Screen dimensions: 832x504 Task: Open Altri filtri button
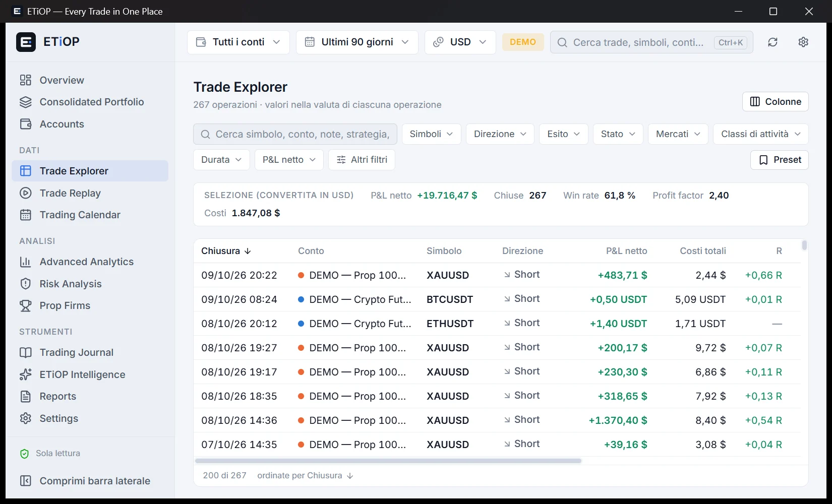coord(362,160)
